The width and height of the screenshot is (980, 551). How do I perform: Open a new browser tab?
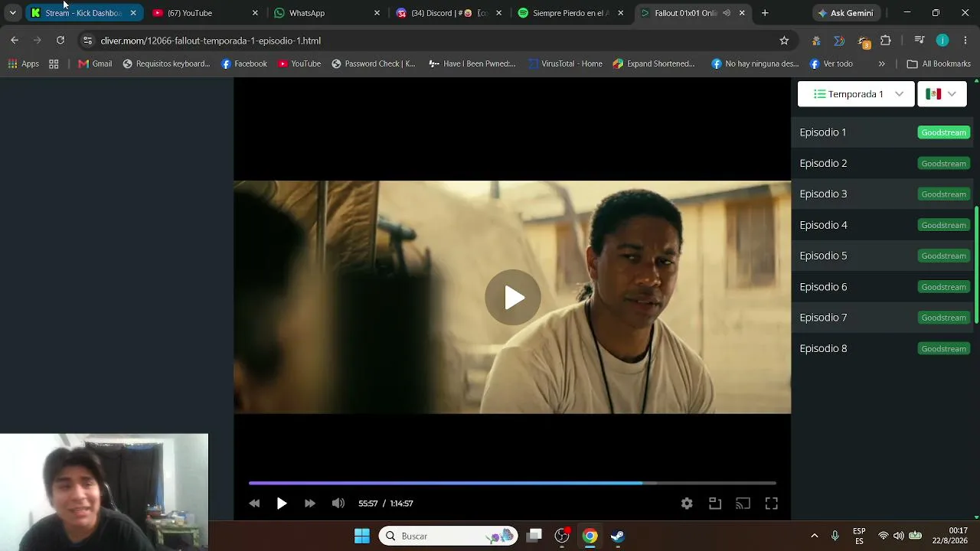point(765,13)
